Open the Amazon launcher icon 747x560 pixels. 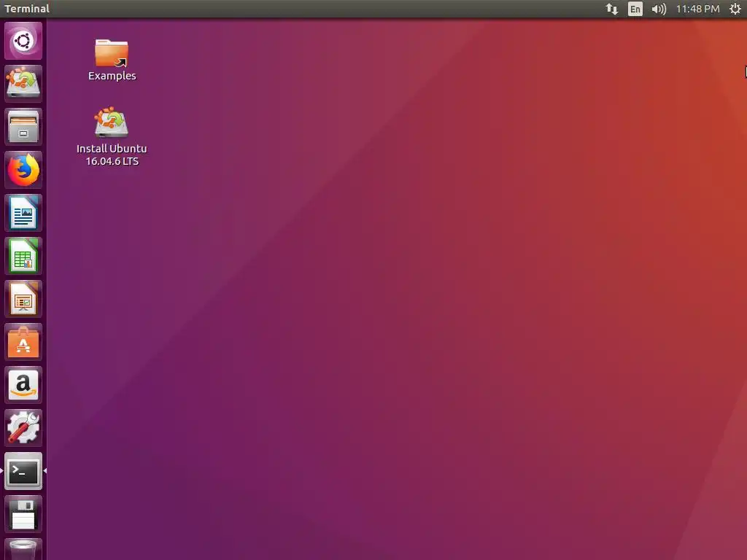[x=23, y=385]
